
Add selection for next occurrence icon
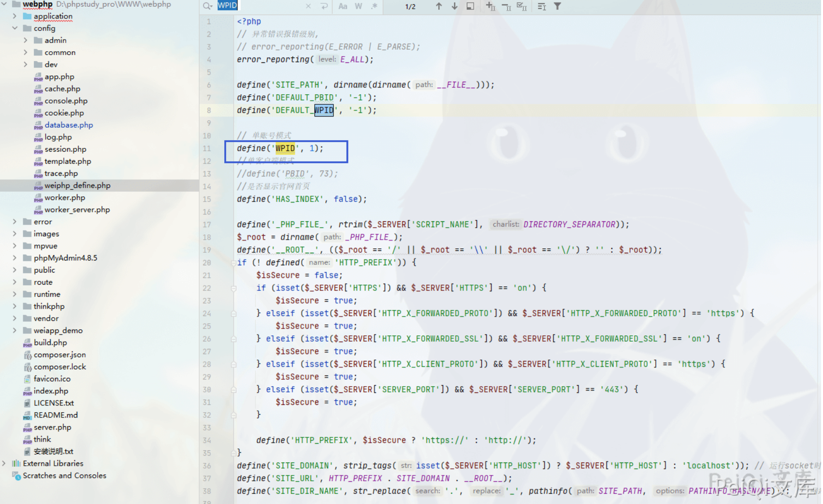tap(491, 6)
